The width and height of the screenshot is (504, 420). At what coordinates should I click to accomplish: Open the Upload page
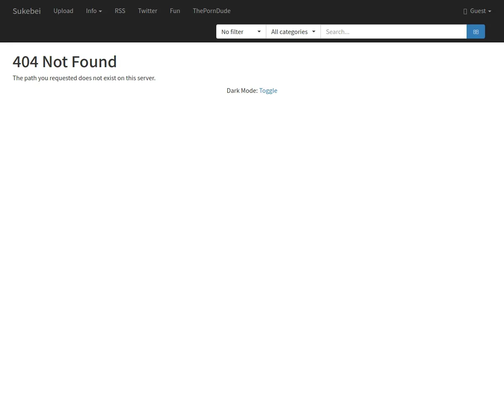coord(63,11)
